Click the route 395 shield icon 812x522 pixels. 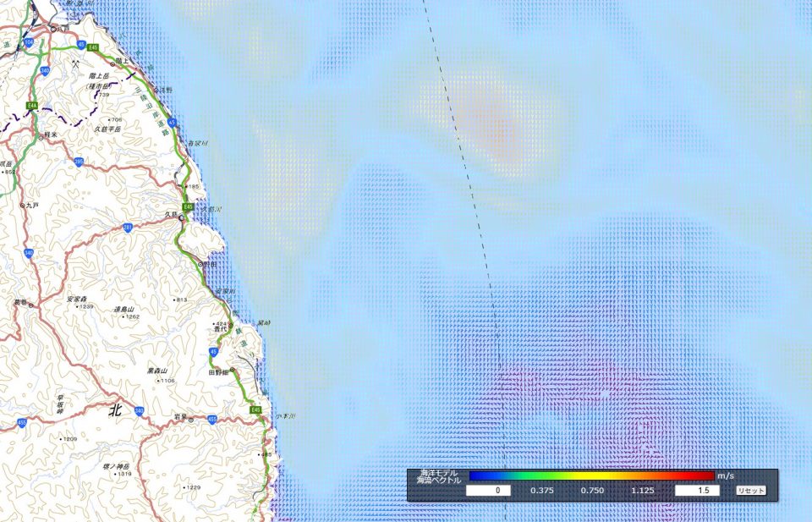click(79, 162)
